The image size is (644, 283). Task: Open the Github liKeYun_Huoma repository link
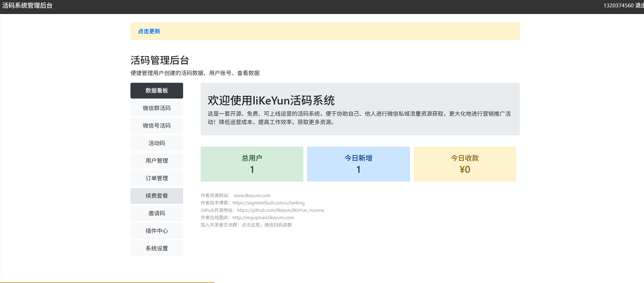[280, 210]
